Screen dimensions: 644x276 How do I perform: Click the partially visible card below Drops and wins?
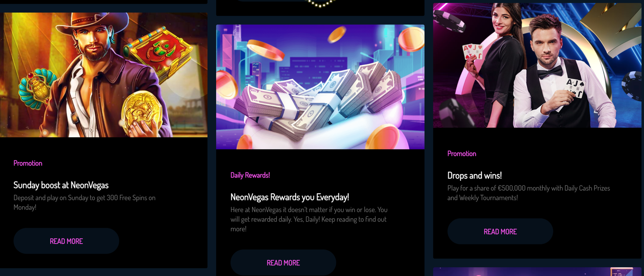click(x=537, y=272)
